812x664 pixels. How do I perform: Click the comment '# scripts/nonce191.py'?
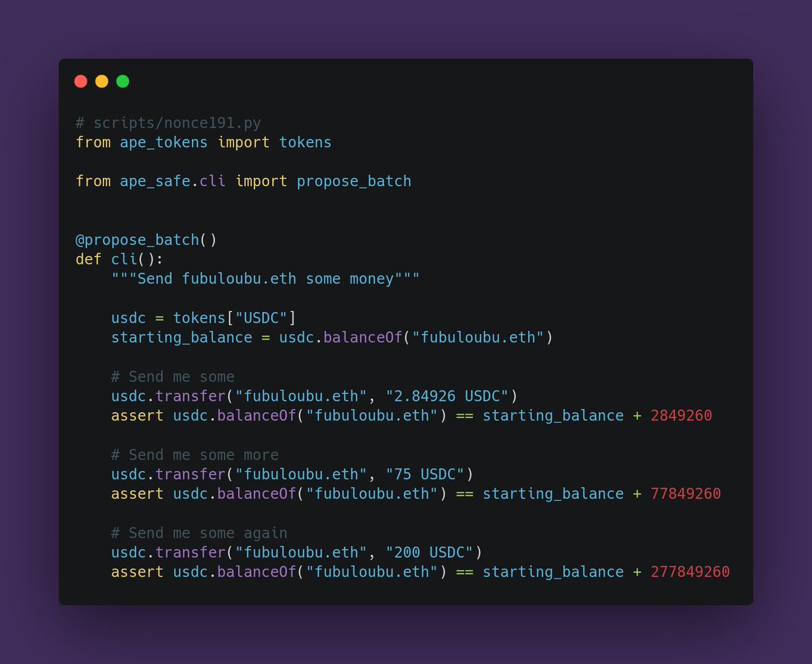168,124
